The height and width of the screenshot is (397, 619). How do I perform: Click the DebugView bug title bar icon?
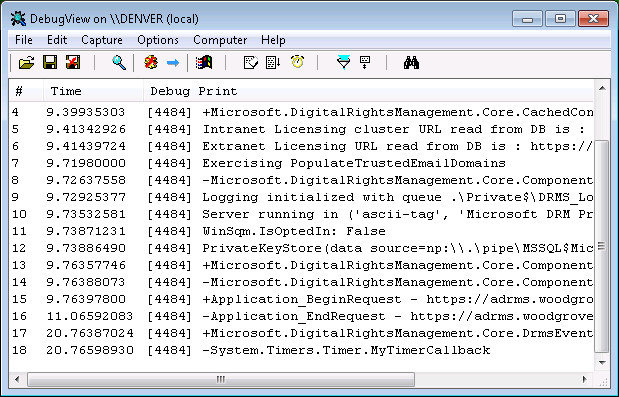click(x=18, y=19)
